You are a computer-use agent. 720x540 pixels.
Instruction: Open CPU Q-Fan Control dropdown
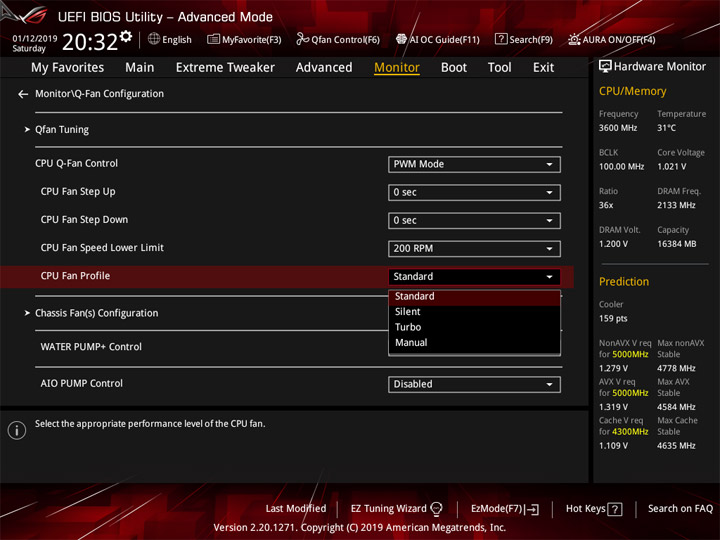point(474,164)
